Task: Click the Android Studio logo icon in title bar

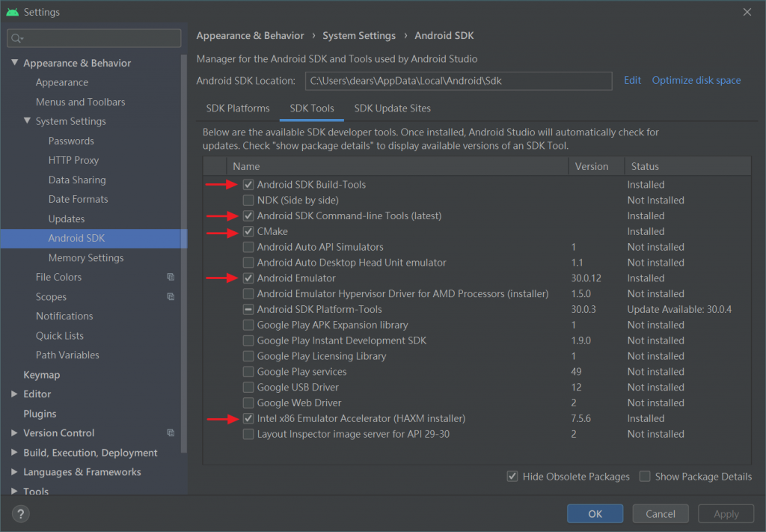Action: click(12, 12)
